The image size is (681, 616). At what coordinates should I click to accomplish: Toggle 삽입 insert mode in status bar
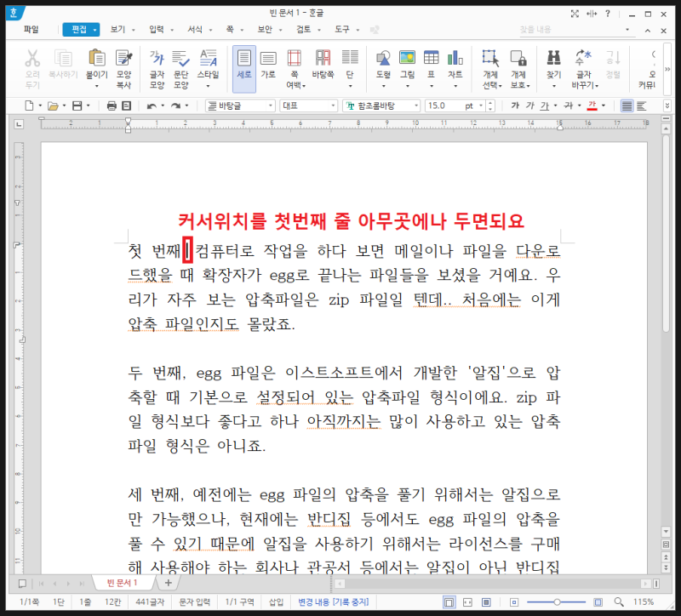276,602
